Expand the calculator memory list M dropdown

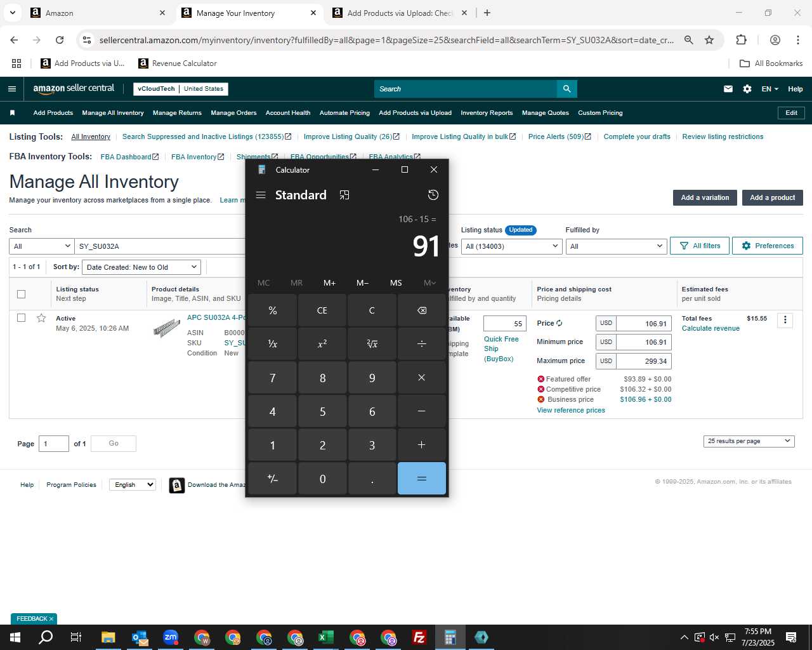tap(429, 283)
